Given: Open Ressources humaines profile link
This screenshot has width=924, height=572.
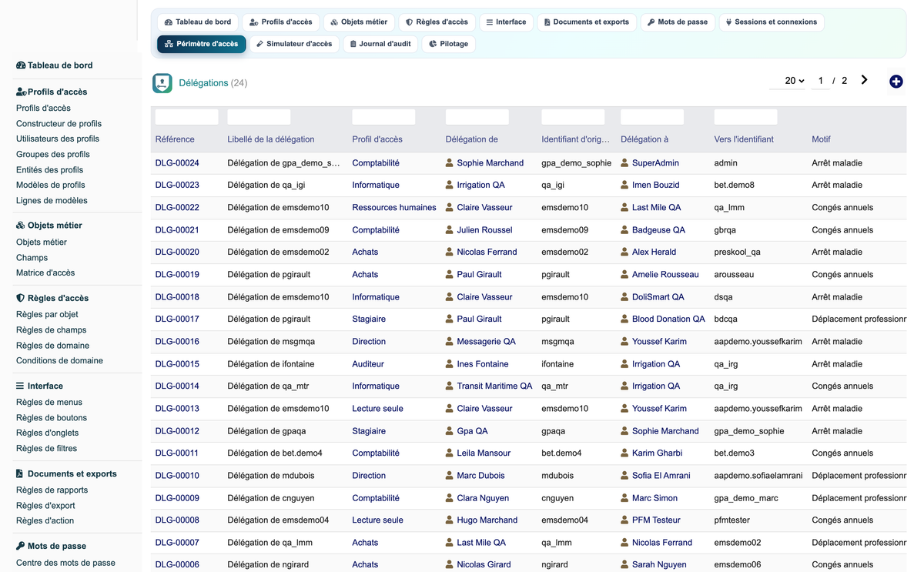Looking at the screenshot, I should tap(394, 208).
